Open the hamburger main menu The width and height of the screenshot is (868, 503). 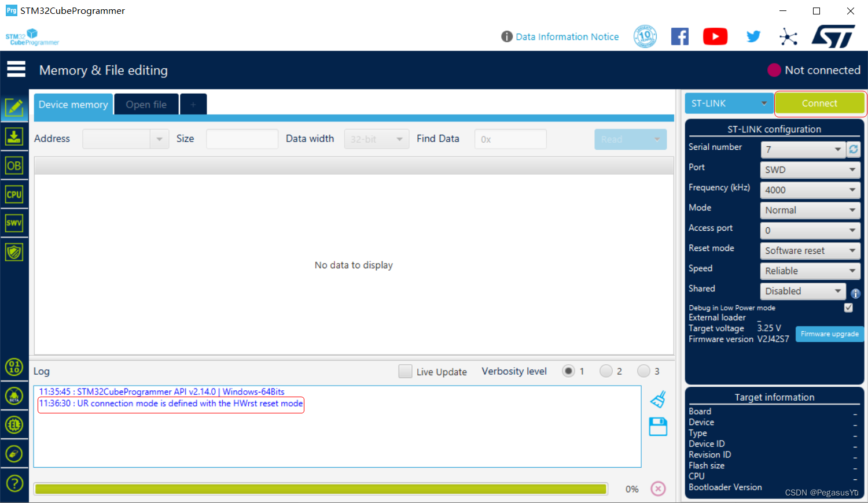pos(16,69)
